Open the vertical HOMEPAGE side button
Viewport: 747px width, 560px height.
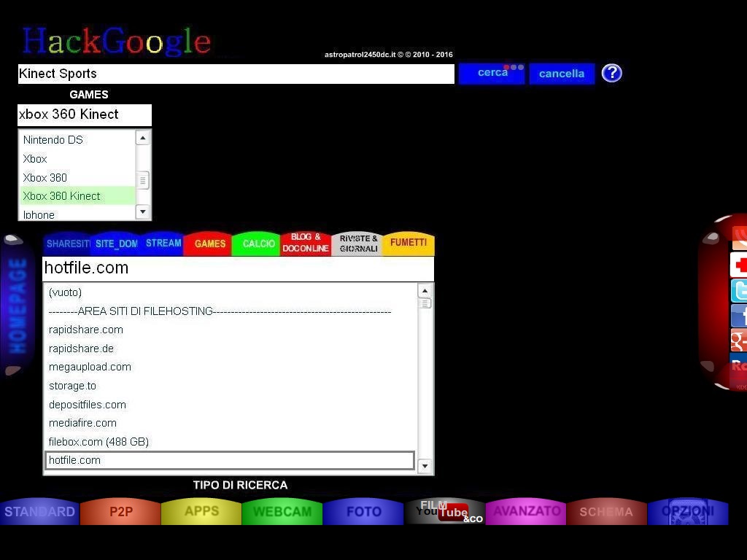[x=18, y=306]
